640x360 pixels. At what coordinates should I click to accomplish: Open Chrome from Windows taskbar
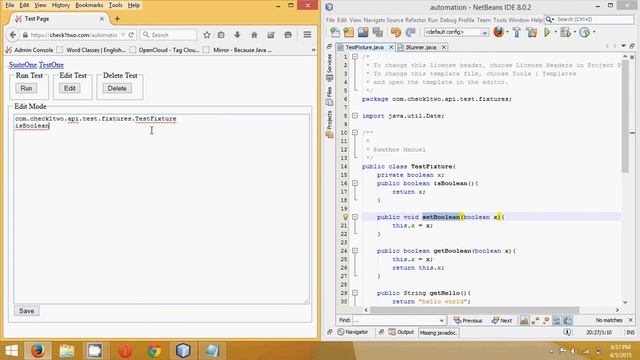[154, 350]
